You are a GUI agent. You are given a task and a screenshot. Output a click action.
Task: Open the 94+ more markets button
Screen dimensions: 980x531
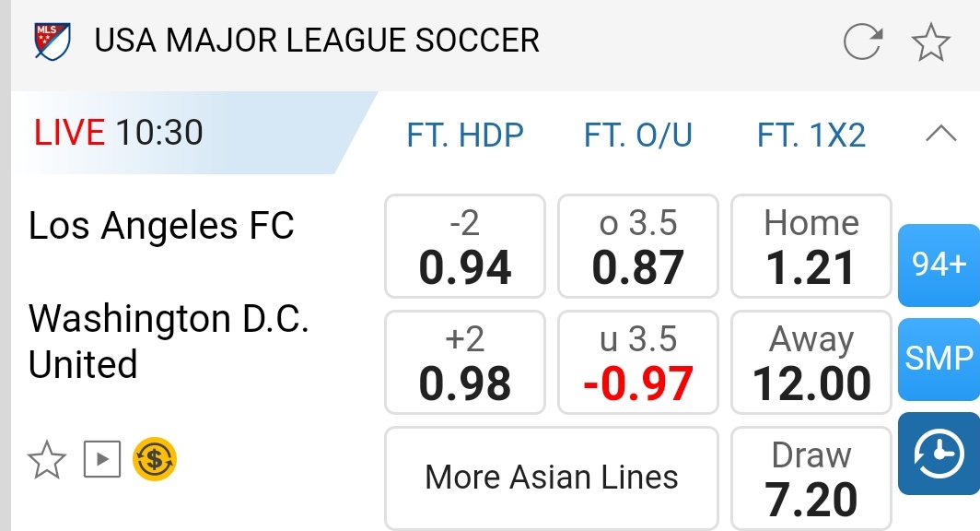(x=939, y=265)
